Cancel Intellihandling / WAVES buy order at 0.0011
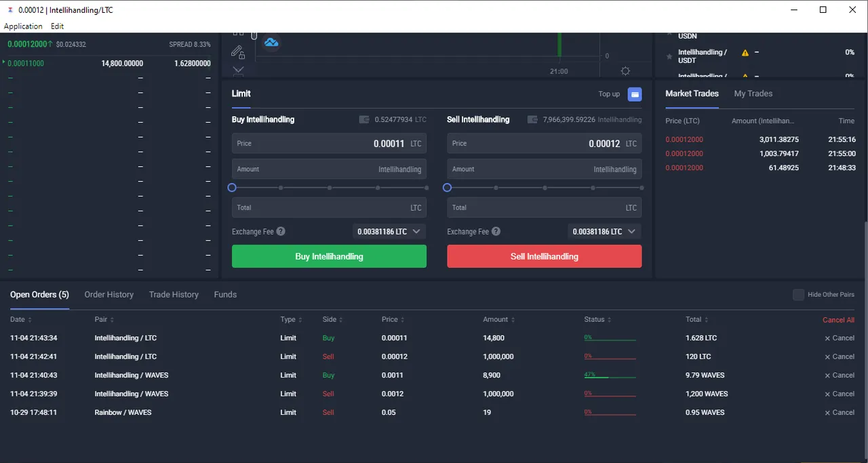Image resolution: width=868 pixels, height=463 pixels. point(840,376)
